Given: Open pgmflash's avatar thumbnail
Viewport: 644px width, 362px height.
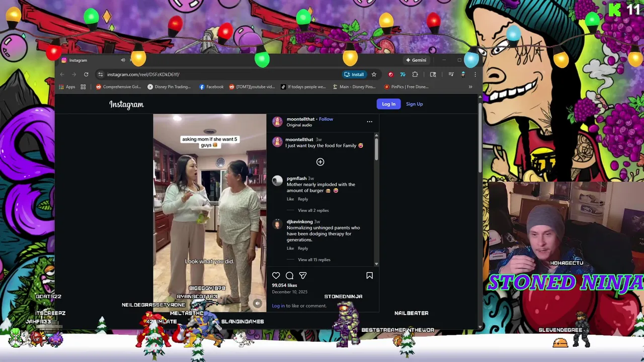Looking at the screenshot, I should [x=277, y=182].
